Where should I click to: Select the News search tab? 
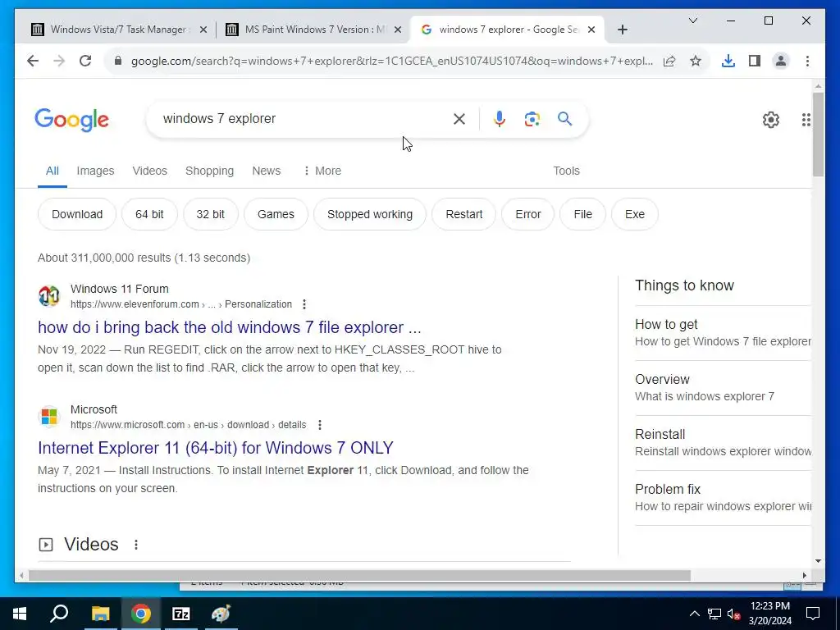tap(267, 171)
